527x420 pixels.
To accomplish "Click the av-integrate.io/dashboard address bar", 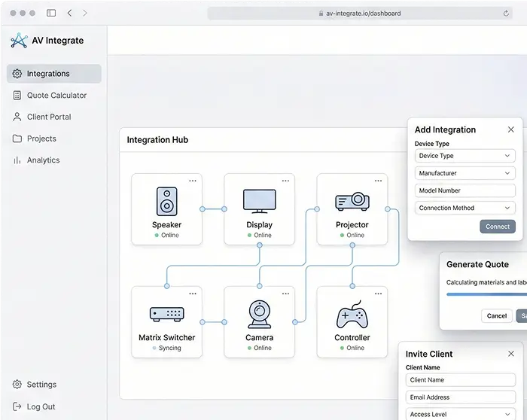I will point(360,14).
